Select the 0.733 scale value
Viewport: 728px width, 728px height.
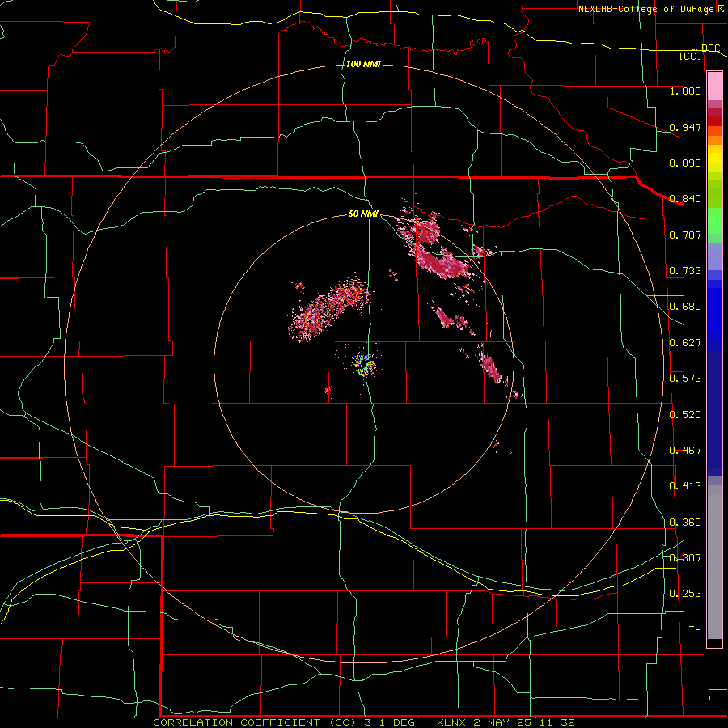point(685,271)
